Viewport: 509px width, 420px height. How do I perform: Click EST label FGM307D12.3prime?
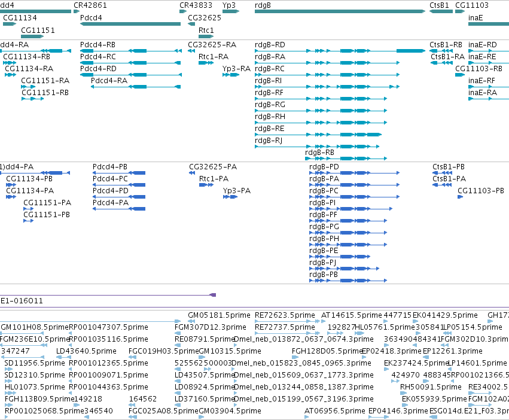point(211,327)
